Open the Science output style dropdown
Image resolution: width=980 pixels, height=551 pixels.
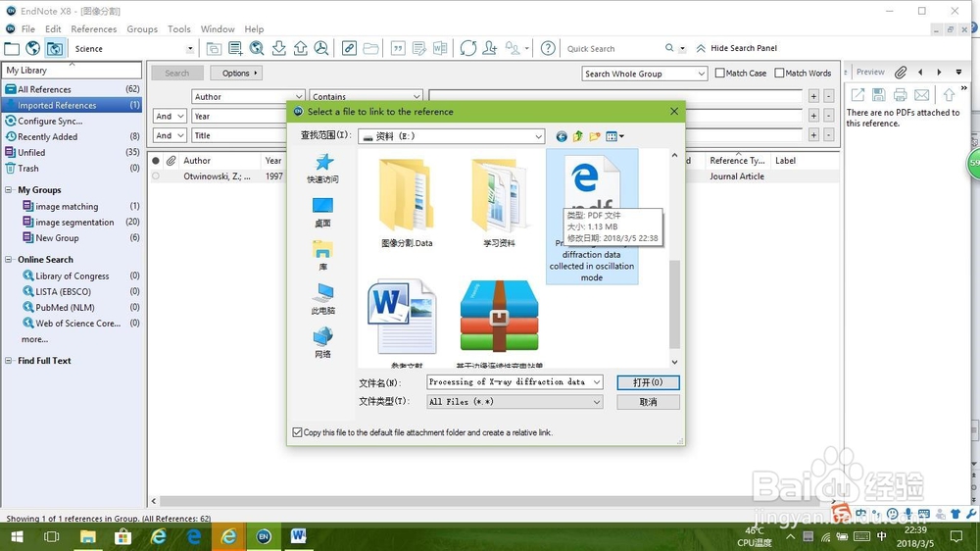190,49
